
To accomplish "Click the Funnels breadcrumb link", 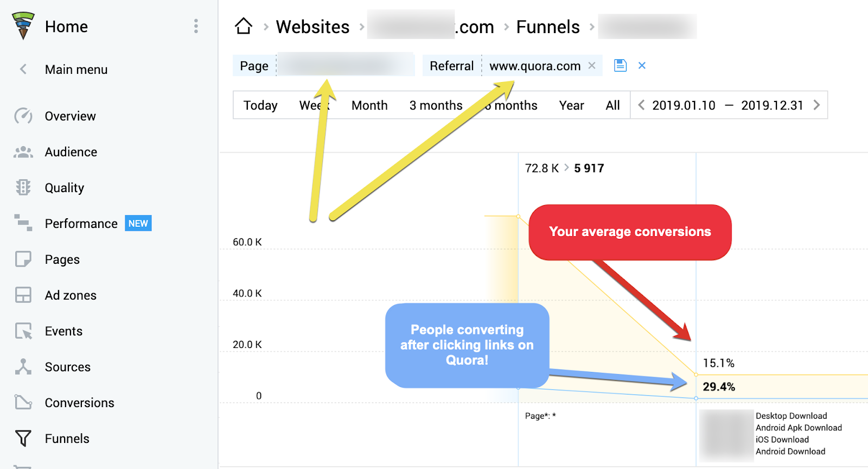I will (548, 27).
